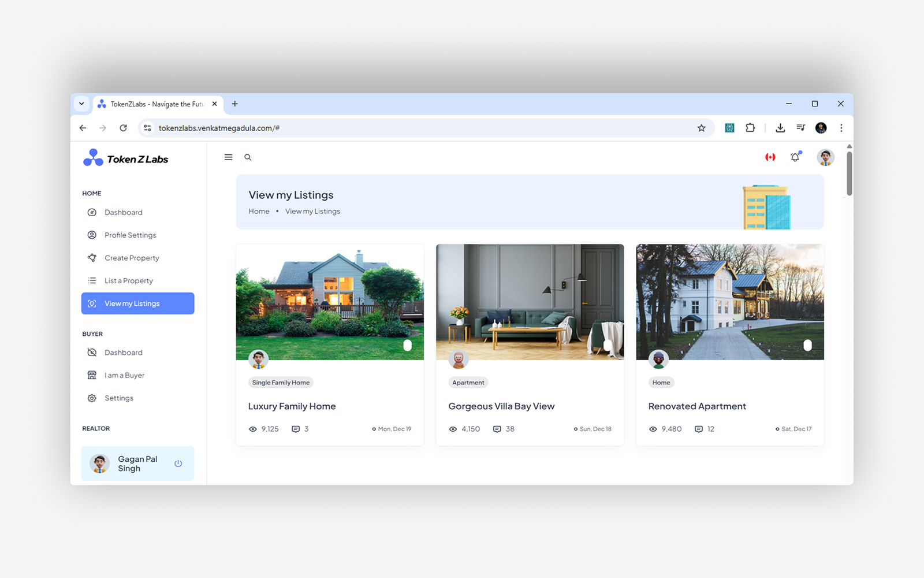This screenshot has width=924, height=578.
Task: Open the Renovated Apartment photo thumbnail
Action: (x=730, y=302)
